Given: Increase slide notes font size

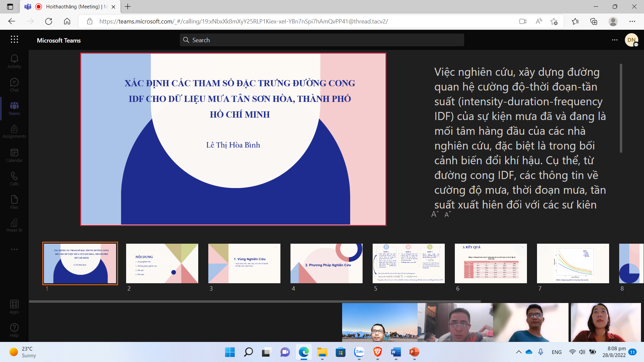Looking at the screenshot, I should (x=435, y=214).
